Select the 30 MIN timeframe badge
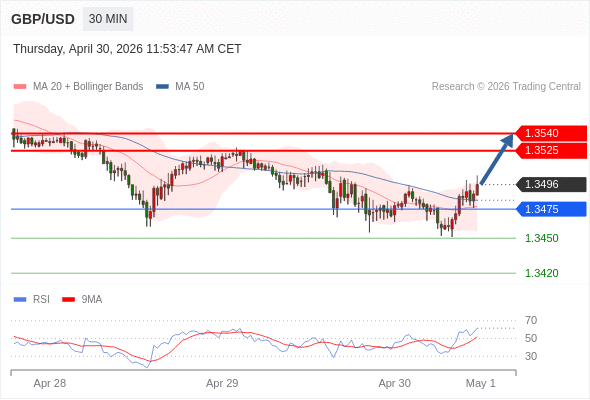The width and height of the screenshot is (590, 400). tap(108, 19)
